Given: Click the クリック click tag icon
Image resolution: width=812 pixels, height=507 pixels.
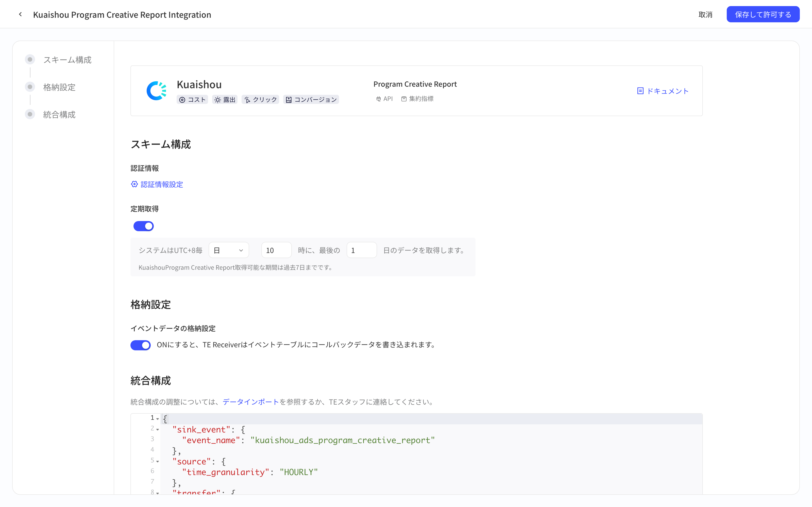Looking at the screenshot, I should pyautogui.click(x=247, y=100).
